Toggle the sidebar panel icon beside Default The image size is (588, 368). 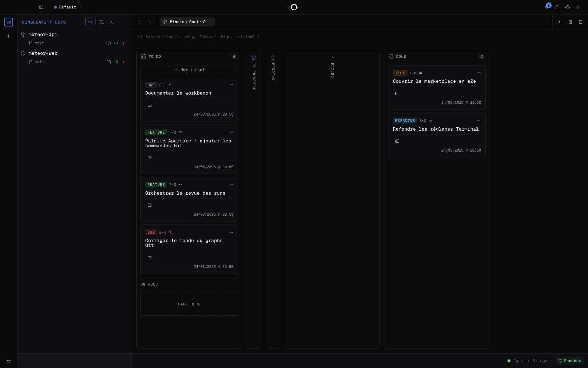41,7
